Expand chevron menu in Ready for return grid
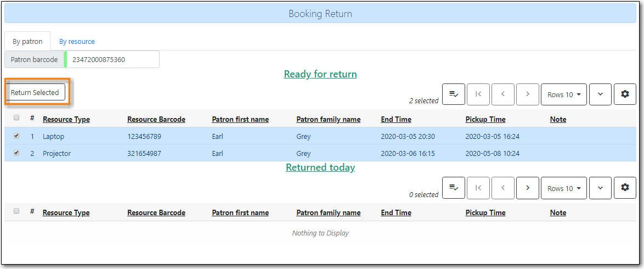The width and height of the screenshot is (644, 269). [601, 94]
